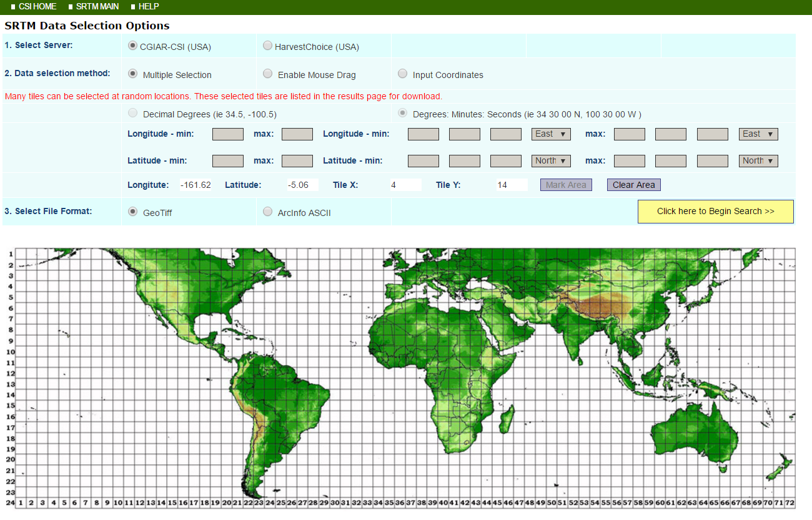
Task: Choose the Input Coordinates method
Action: (x=402, y=74)
